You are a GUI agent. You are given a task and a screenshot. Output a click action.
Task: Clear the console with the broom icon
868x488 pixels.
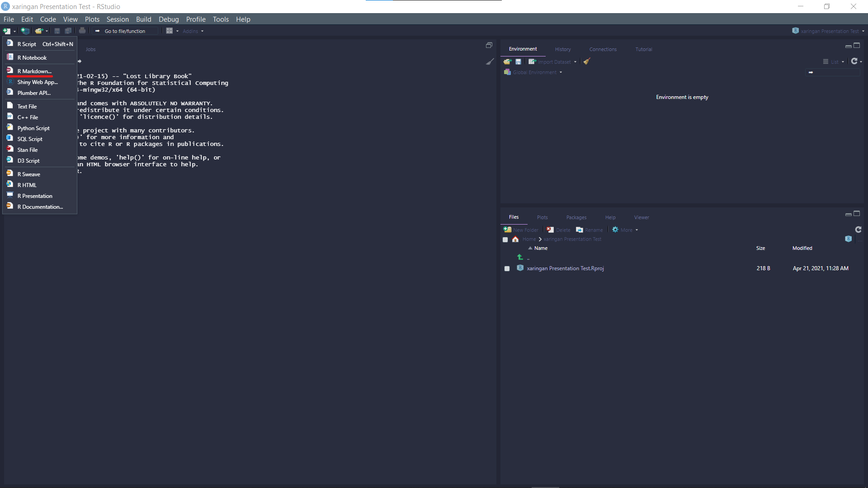pos(490,61)
